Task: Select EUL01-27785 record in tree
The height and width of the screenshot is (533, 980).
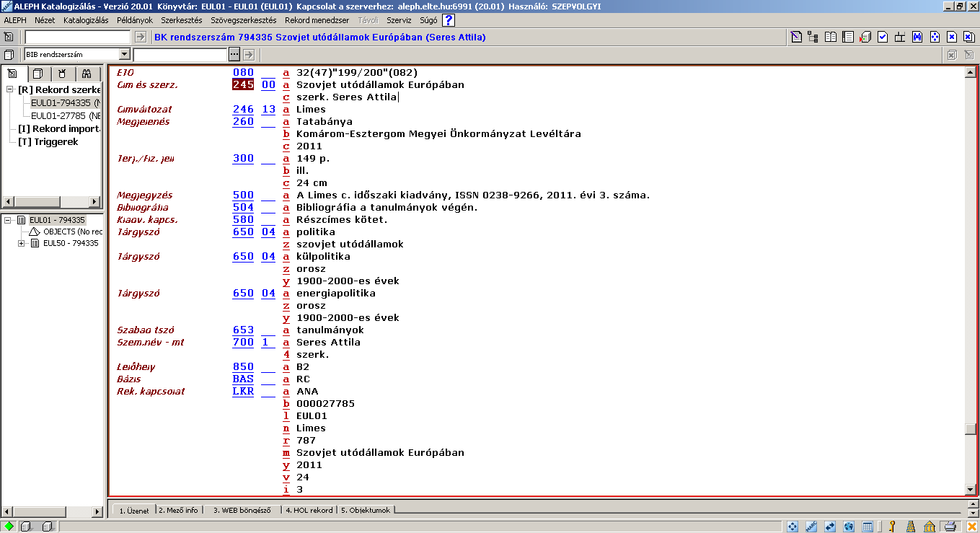Action: pyautogui.click(x=66, y=115)
